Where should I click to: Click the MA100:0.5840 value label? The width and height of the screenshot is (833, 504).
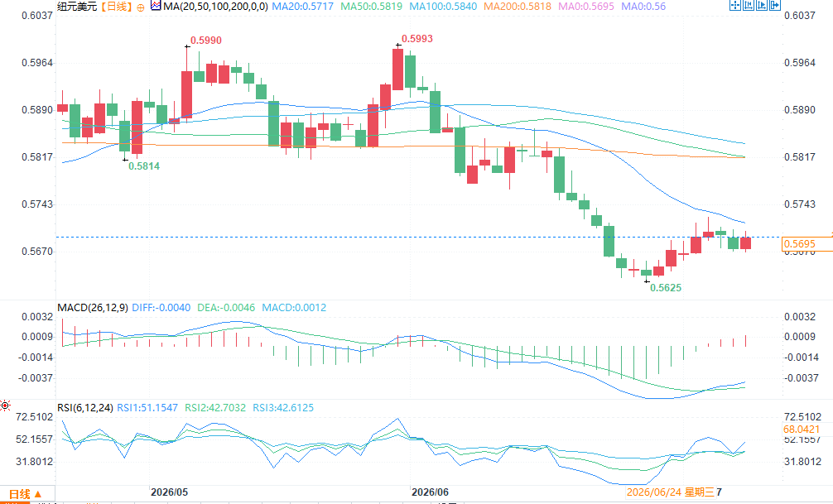tap(444, 7)
